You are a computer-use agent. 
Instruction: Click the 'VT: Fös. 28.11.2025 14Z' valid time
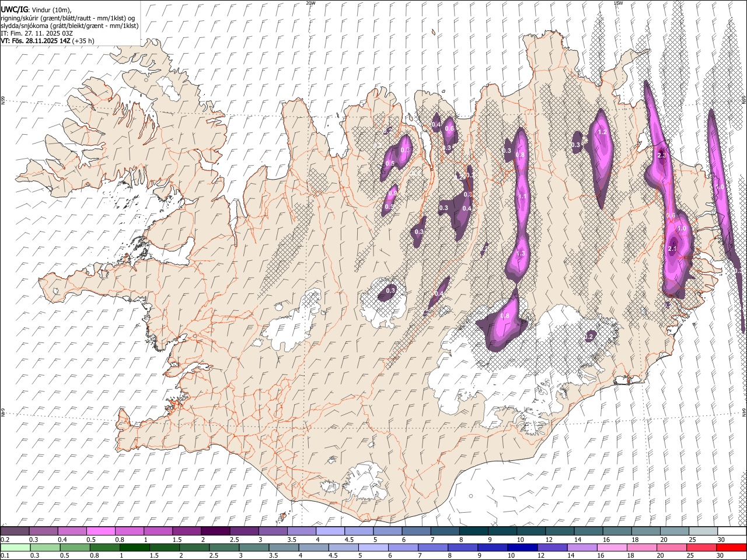pos(36,41)
